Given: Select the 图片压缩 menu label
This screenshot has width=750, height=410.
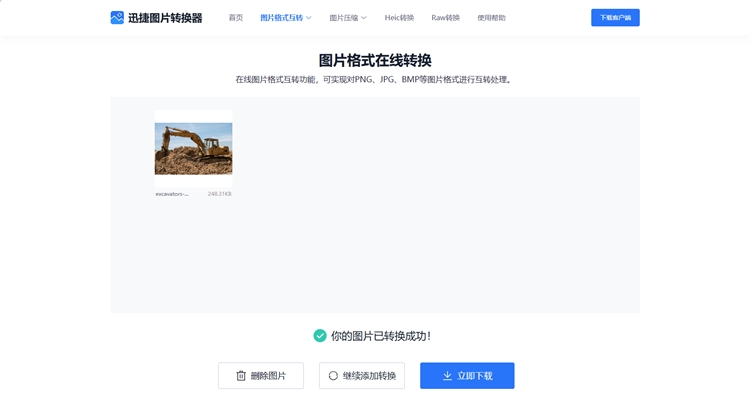Looking at the screenshot, I should click(x=343, y=18).
